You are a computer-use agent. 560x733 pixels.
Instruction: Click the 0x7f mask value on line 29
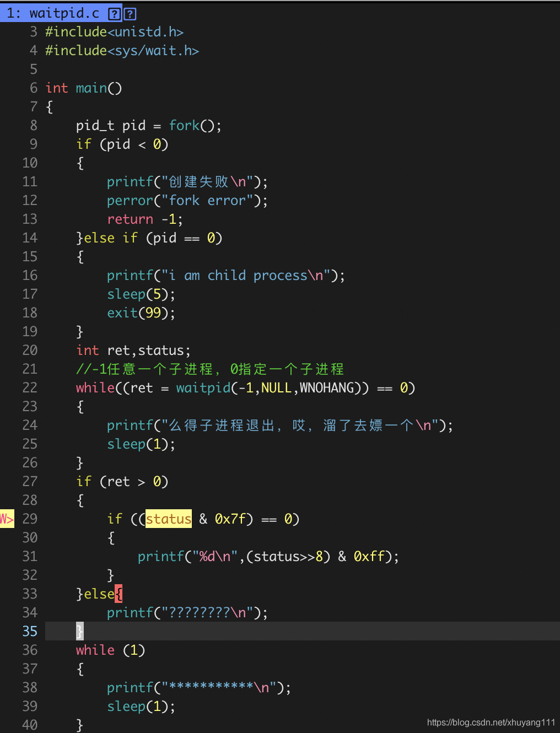[x=230, y=519]
